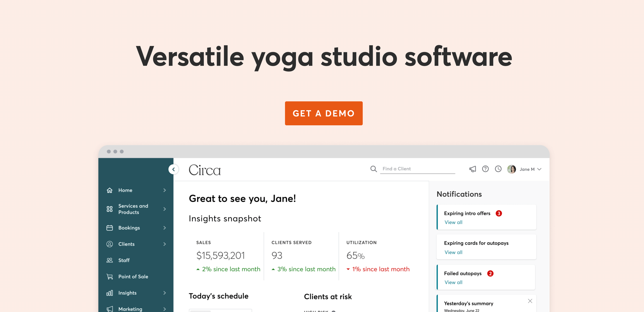This screenshot has width=644, height=312.
Task: Open Insights via the bar chart icon
Action: (109, 293)
